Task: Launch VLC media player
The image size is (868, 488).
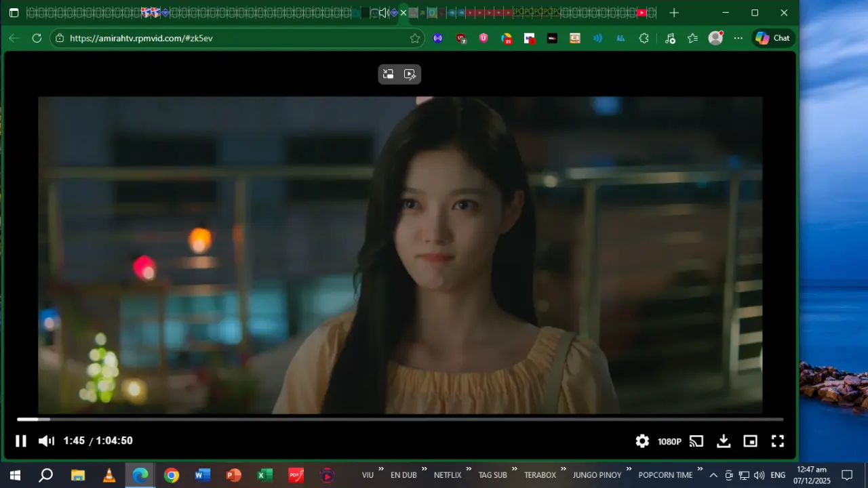Action: (109, 475)
